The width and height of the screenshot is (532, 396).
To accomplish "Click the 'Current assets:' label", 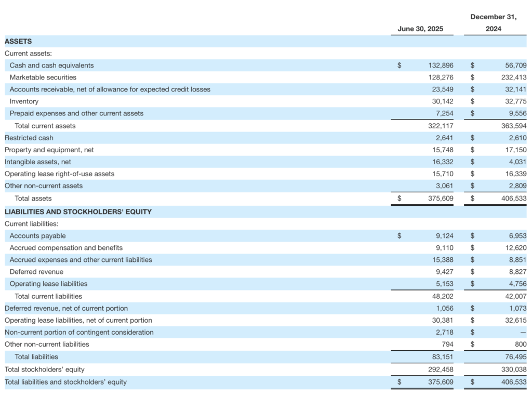I will click(x=28, y=54).
